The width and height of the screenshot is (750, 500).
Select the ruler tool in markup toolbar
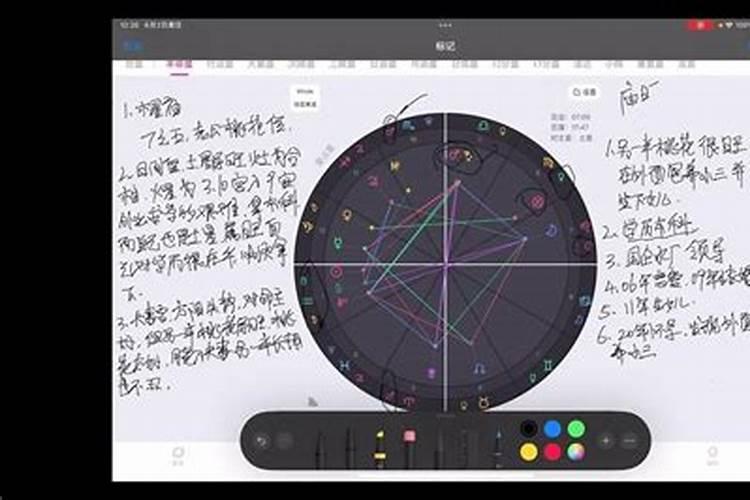point(464,448)
